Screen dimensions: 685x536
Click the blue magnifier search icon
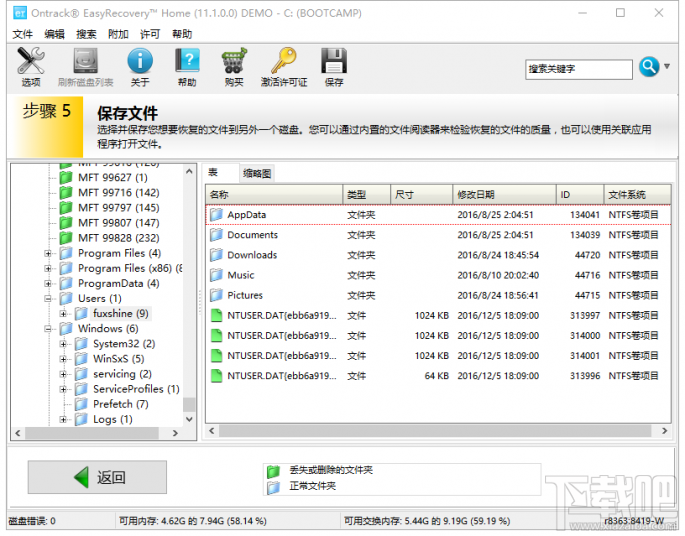tap(649, 67)
